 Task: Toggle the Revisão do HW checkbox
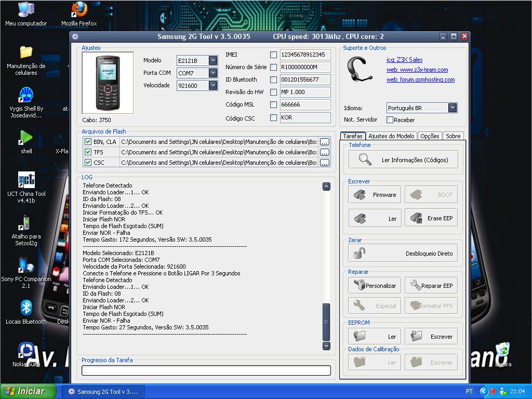coord(273,92)
